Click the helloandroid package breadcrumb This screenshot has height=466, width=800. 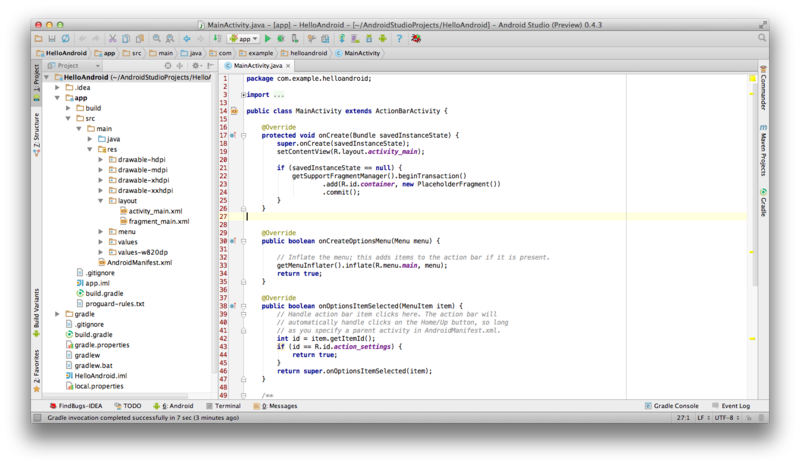[304, 53]
